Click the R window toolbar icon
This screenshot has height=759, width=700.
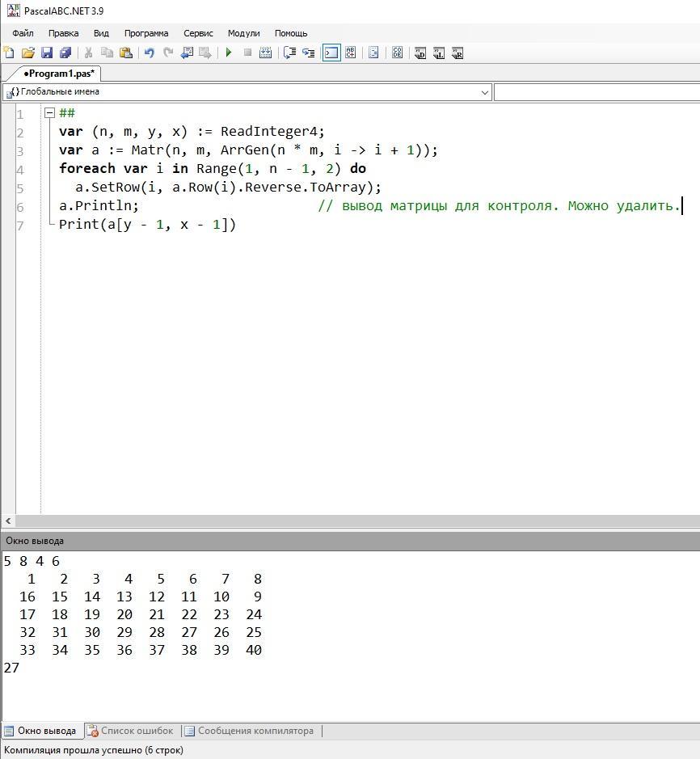point(458,53)
